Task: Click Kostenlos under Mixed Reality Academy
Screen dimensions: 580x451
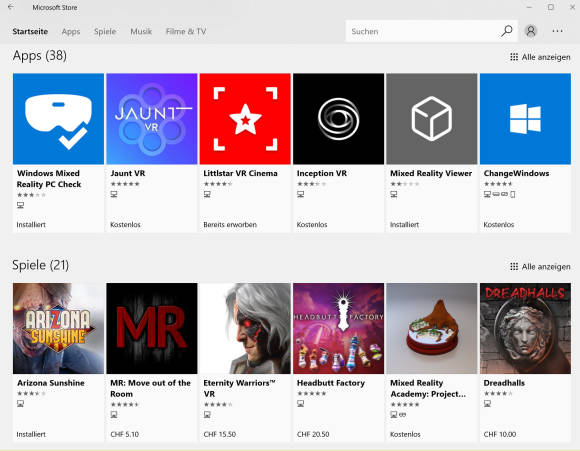Action: 405,434
